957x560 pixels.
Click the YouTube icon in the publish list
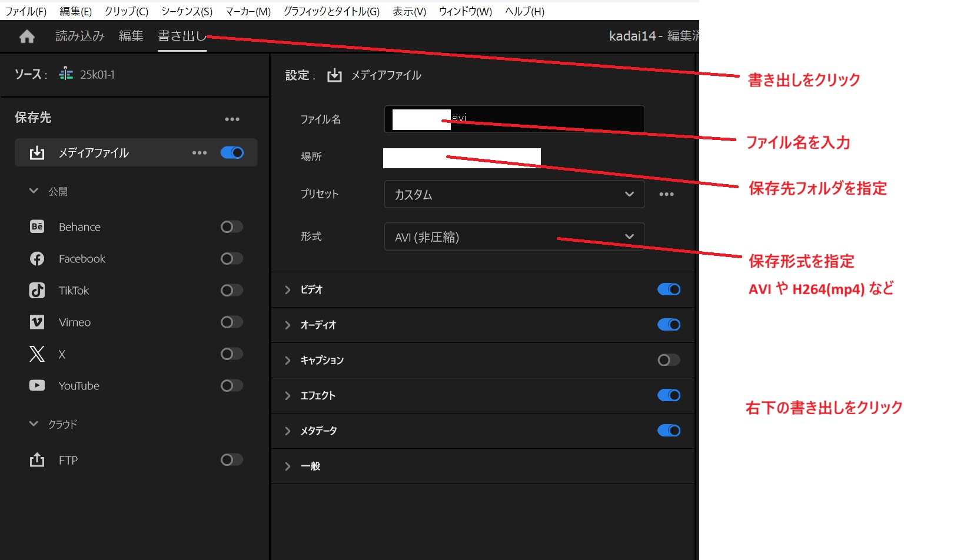tap(37, 386)
